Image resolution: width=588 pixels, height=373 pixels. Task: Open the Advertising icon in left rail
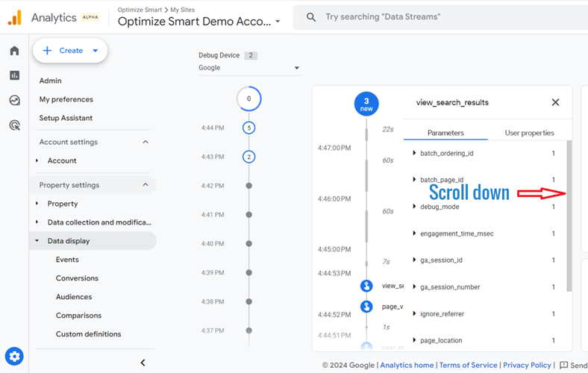pos(14,125)
